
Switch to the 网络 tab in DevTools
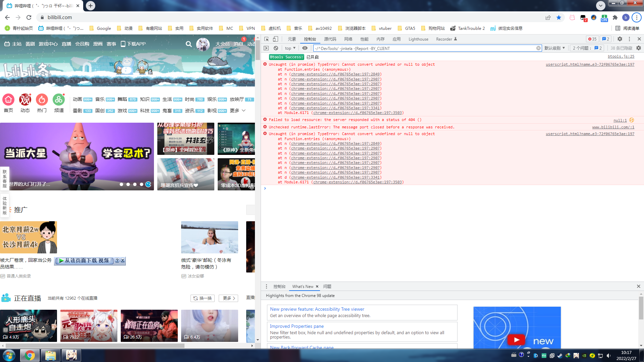coord(348,39)
